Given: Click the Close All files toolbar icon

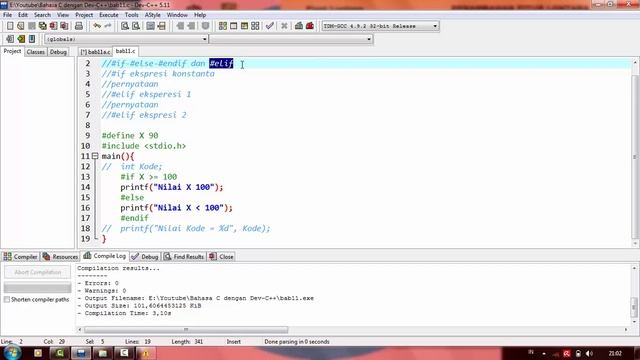Looking at the screenshot, I should click(x=64, y=26).
